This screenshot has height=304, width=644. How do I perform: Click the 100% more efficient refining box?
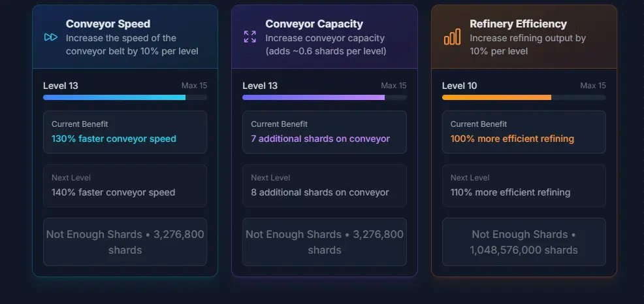point(524,132)
